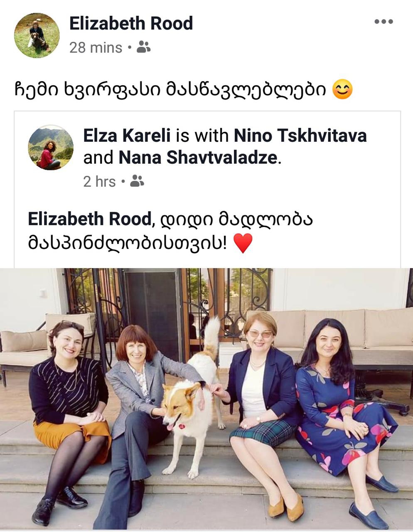Click the Elizabeth Rood mention in shared post
Viewport: 413px width, 532px height.
click(89, 219)
